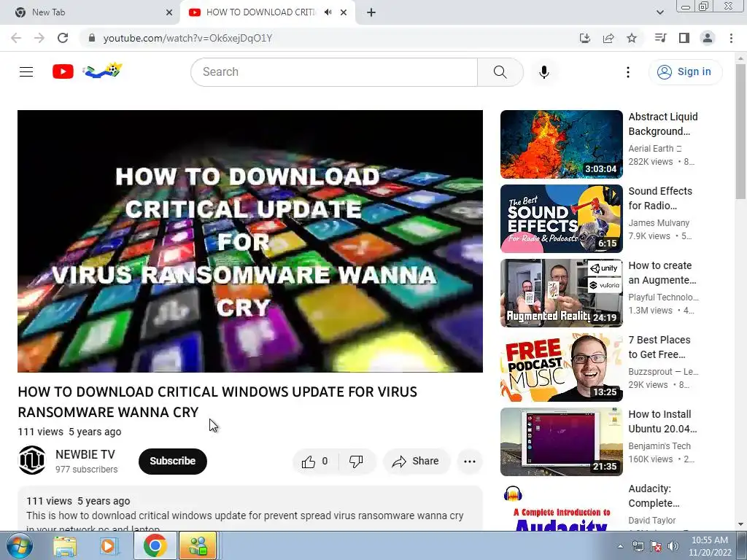Viewport: 747px width, 560px height.
Task: Focus the YouTube Search field
Action: [x=334, y=72]
